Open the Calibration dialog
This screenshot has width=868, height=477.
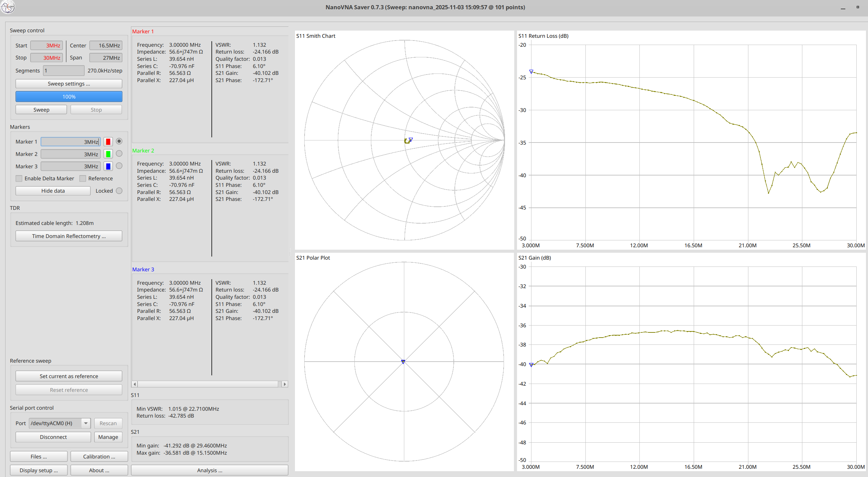coord(99,456)
